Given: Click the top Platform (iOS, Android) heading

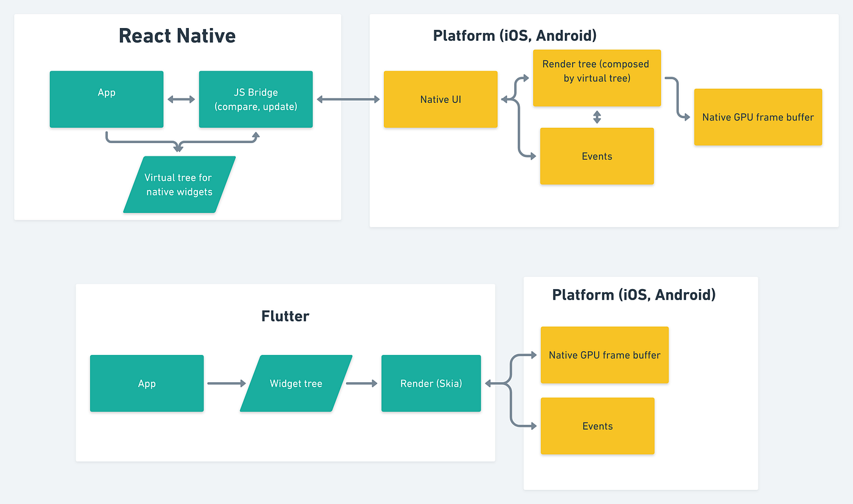Looking at the screenshot, I should (x=515, y=35).
